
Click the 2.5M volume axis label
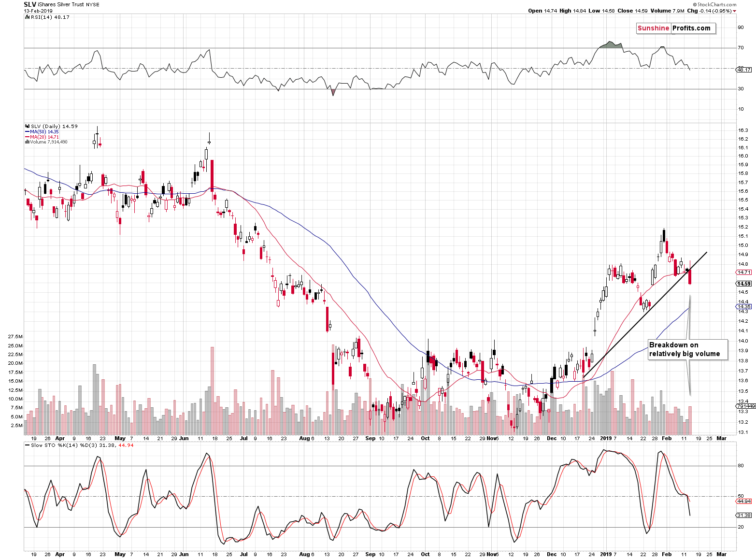pyautogui.click(x=16, y=426)
